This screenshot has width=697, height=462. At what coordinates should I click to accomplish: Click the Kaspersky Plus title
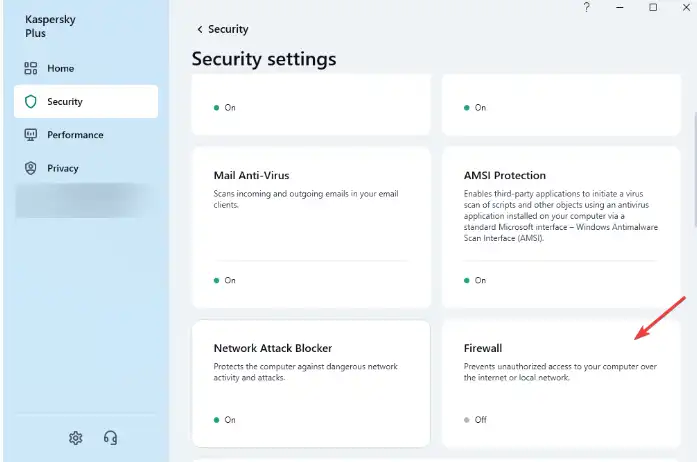(50, 26)
